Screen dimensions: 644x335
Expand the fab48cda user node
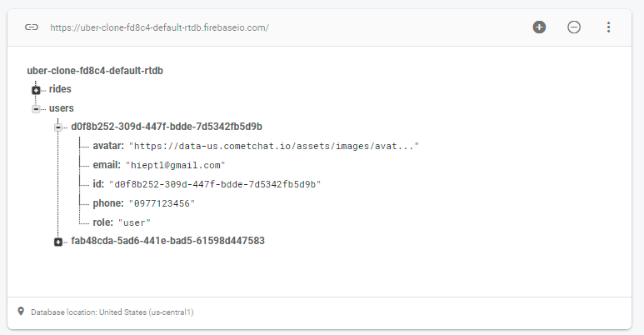pos(58,242)
